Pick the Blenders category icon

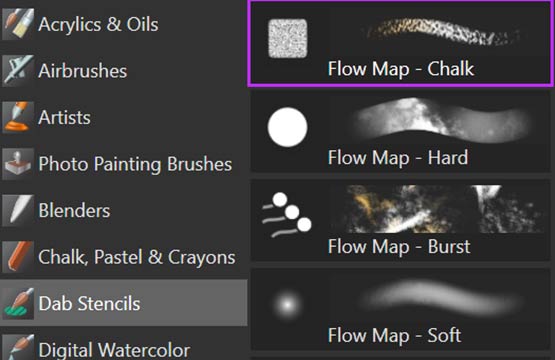point(18,210)
